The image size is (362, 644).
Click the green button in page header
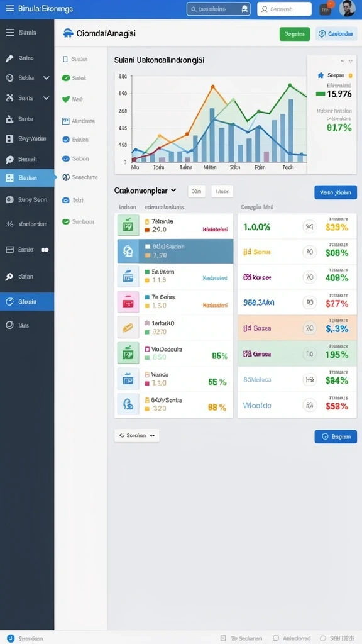(294, 34)
